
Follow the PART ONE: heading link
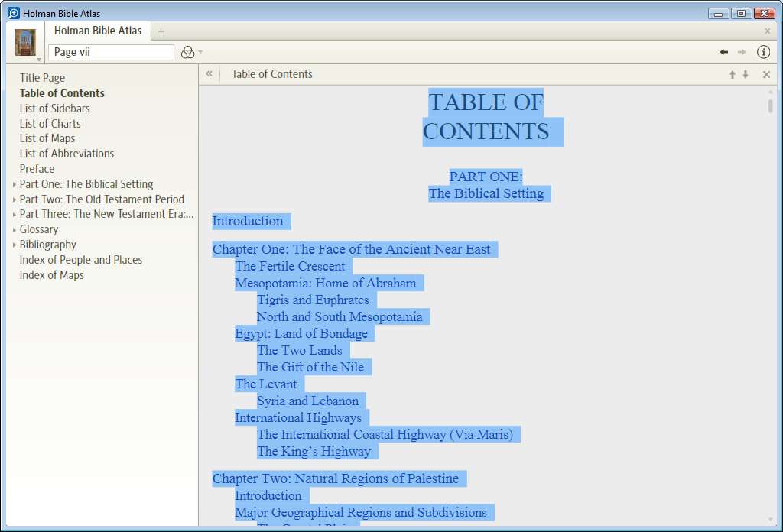pyautogui.click(x=486, y=177)
